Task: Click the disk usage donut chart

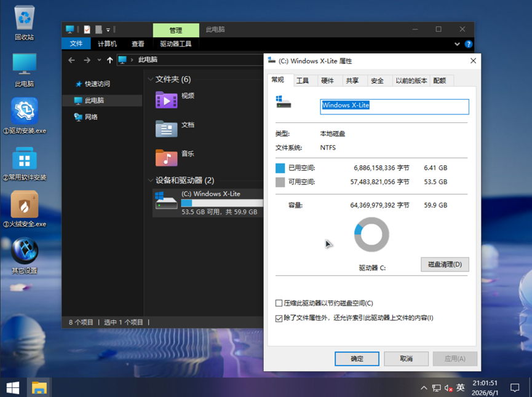Action: tap(371, 235)
